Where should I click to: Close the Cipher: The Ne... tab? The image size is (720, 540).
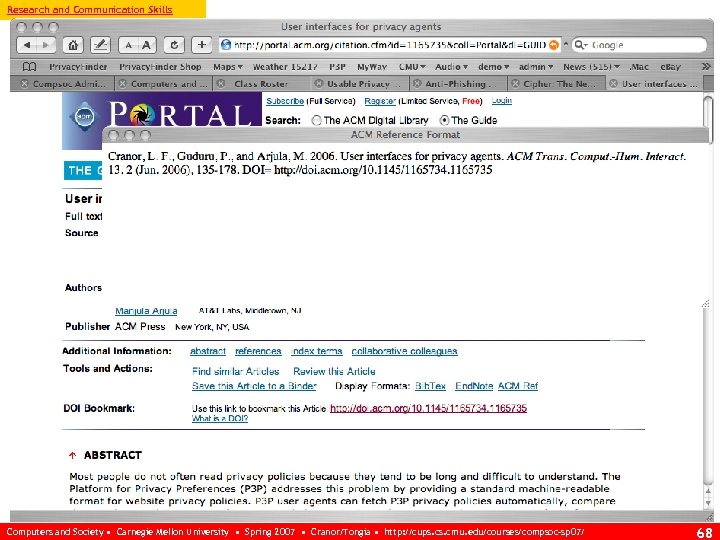coord(515,84)
